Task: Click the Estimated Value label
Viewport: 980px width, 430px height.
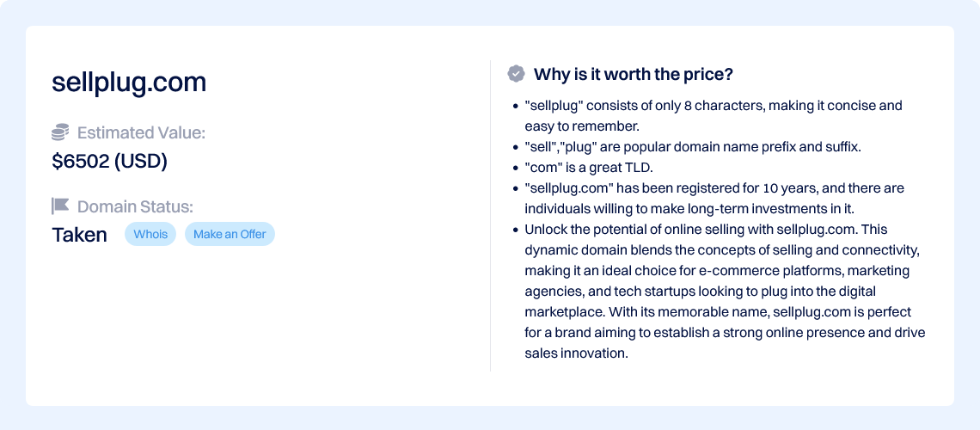Action: (141, 132)
